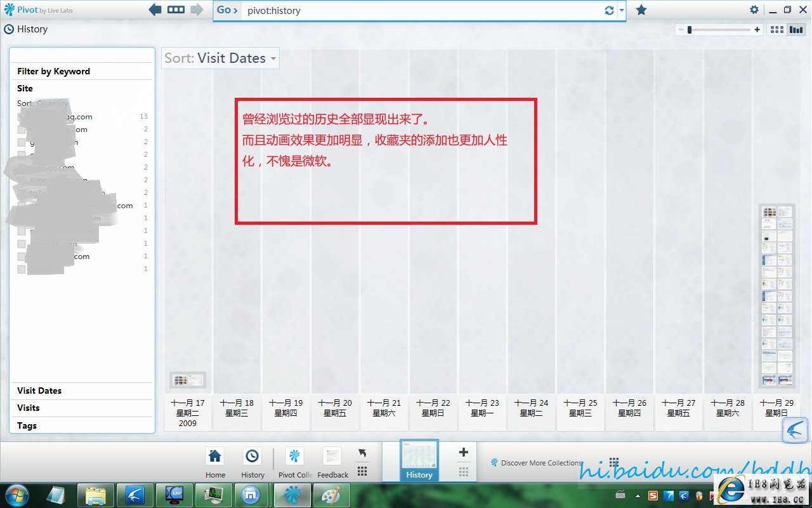Open the Windows Start menu

coord(18,495)
